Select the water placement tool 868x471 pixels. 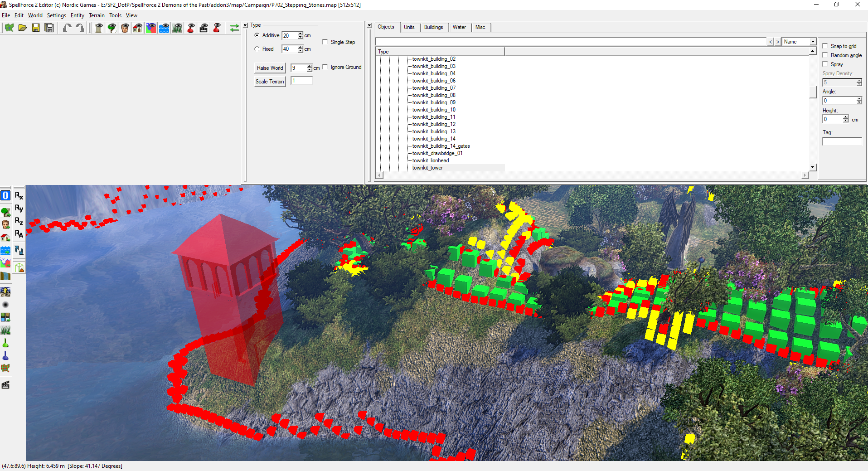(5, 250)
